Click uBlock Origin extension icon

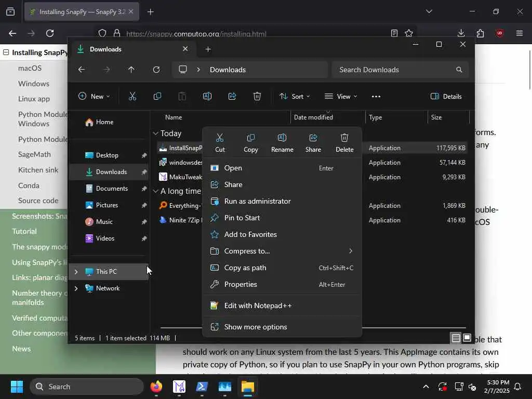499,33
